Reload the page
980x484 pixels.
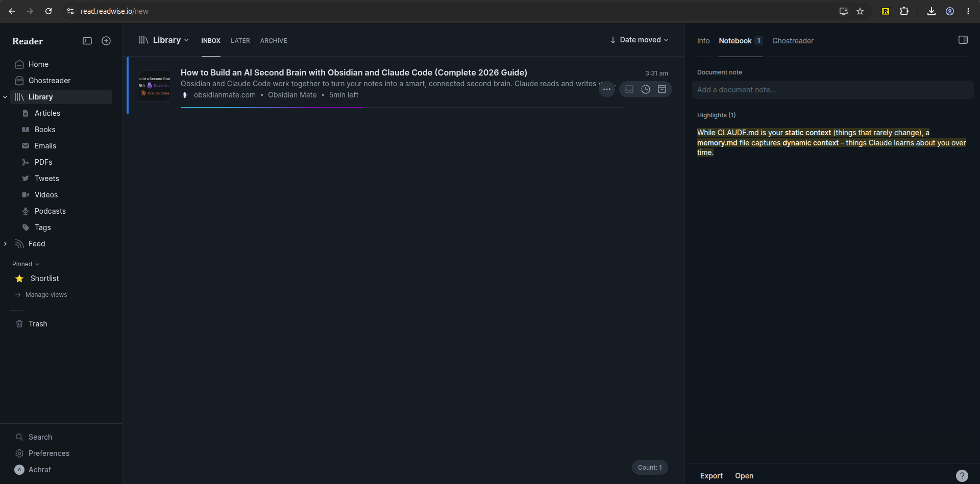[x=48, y=11]
